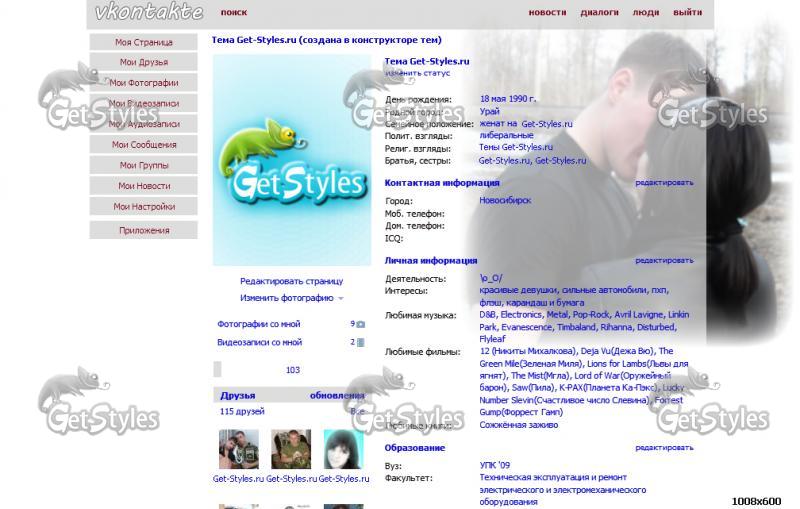Viewport: 800px width, 509px height.
Task: Open first friend thumbnail with two men
Action: coord(238,449)
